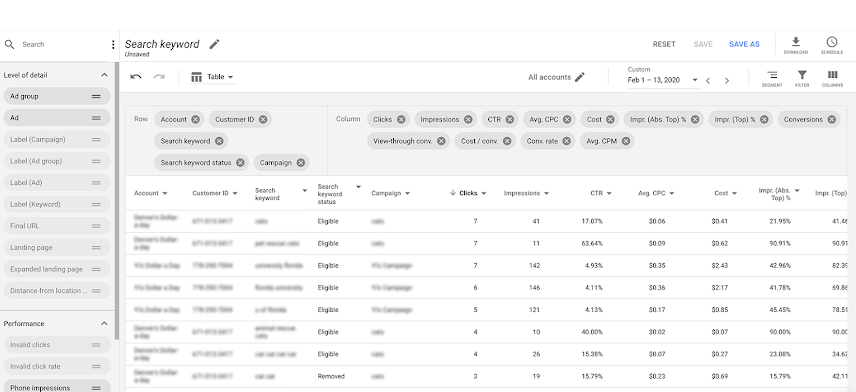
Task: Remove the Search keyword status chip
Action: pos(240,163)
